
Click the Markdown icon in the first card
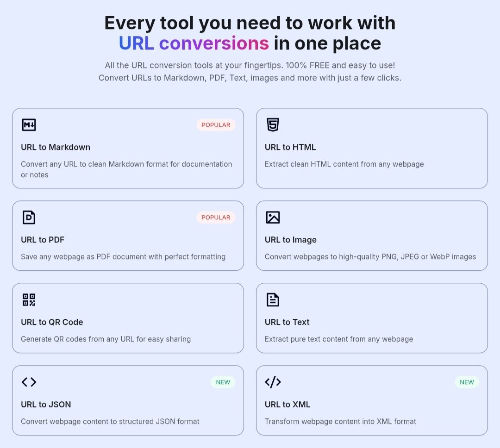(x=29, y=124)
